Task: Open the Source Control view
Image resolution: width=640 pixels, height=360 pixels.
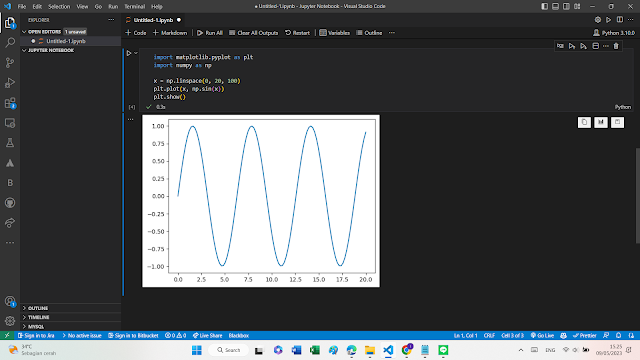Action: click(x=10, y=62)
